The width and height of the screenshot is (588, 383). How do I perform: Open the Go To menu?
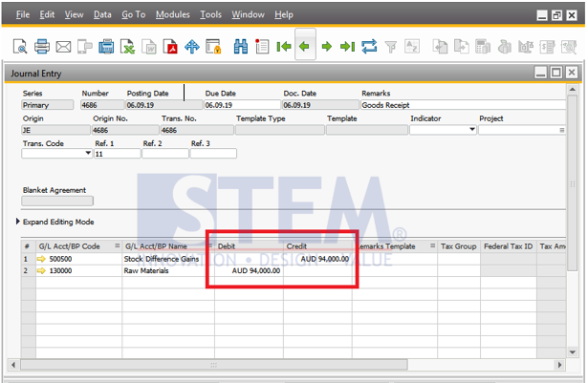(x=134, y=14)
